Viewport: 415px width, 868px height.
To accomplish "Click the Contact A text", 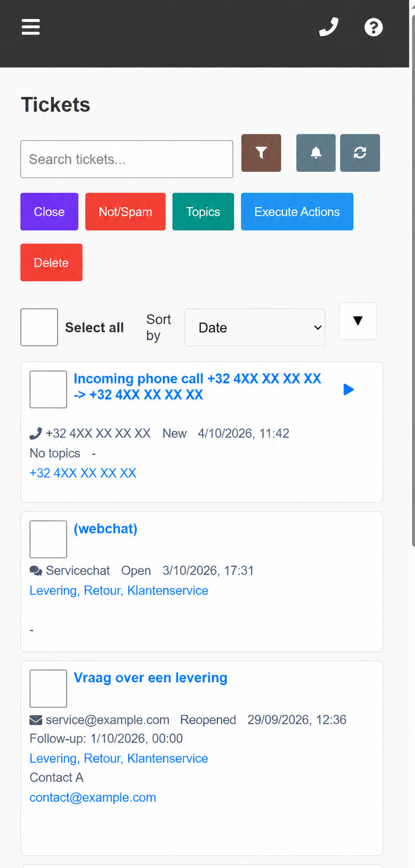I will click(56, 778).
